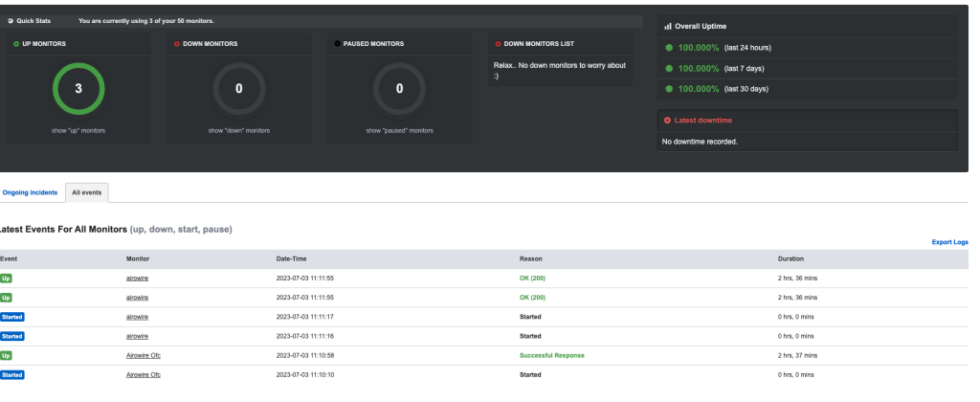Open airowire monitor started at 11:11:16
The image size is (980, 402).
[x=137, y=336]
